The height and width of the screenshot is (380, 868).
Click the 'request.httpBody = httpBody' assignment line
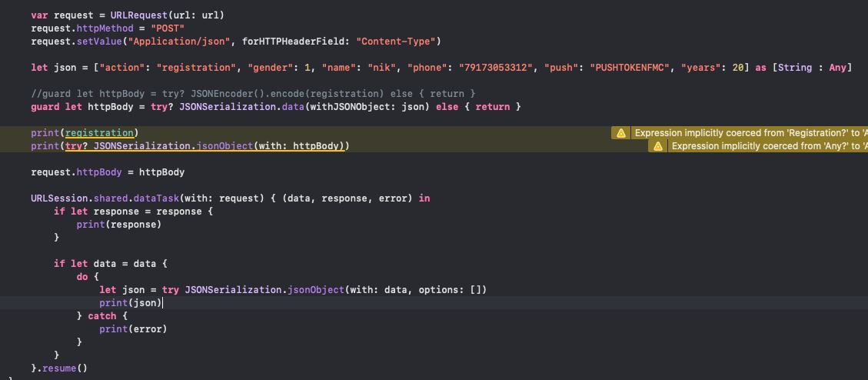[108, 172]
